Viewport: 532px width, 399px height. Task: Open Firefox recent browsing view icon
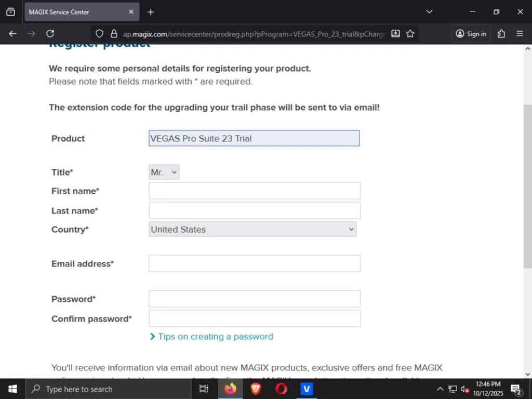pos(10,12)
